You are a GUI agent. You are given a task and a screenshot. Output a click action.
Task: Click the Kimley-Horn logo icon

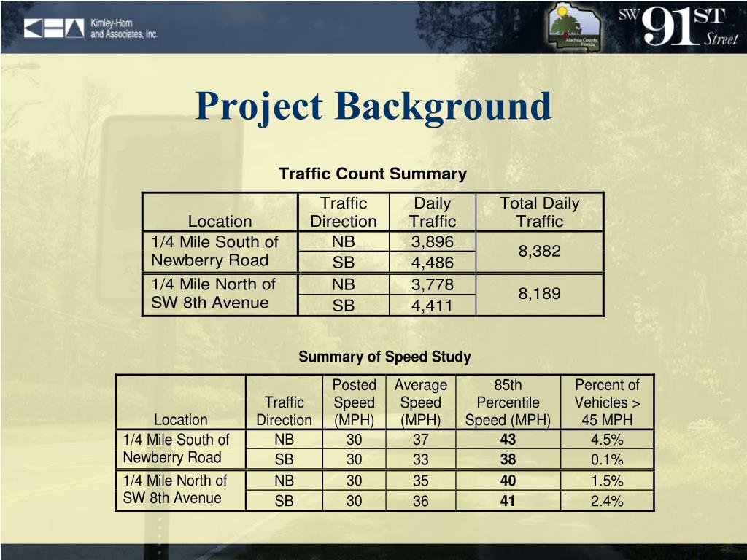pyautogui.click(x=54, y=28)
